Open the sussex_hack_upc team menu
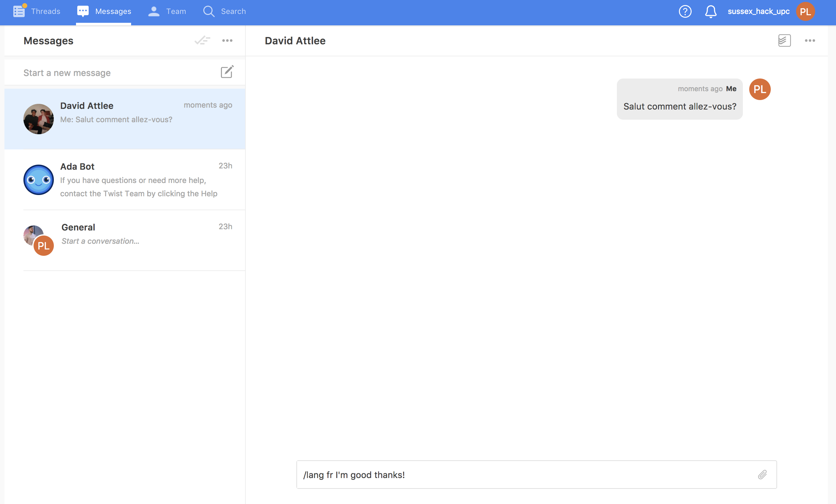 click(758, 11)
